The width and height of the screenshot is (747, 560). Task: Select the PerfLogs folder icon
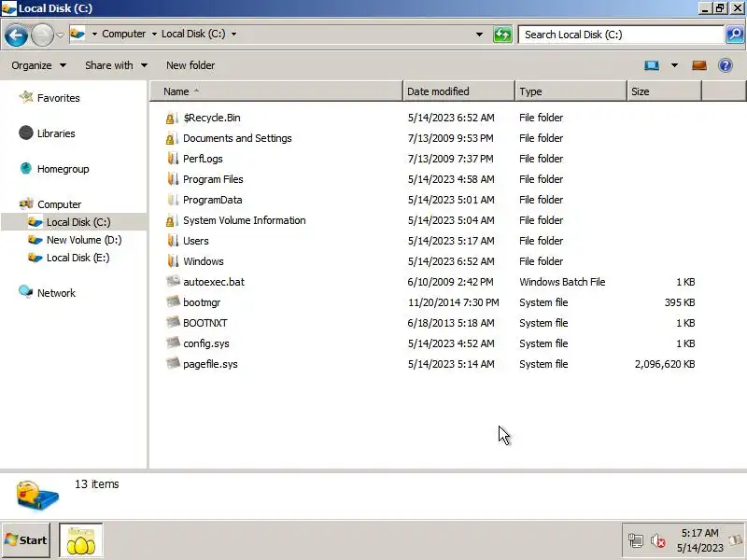click(x=173, y=158)
